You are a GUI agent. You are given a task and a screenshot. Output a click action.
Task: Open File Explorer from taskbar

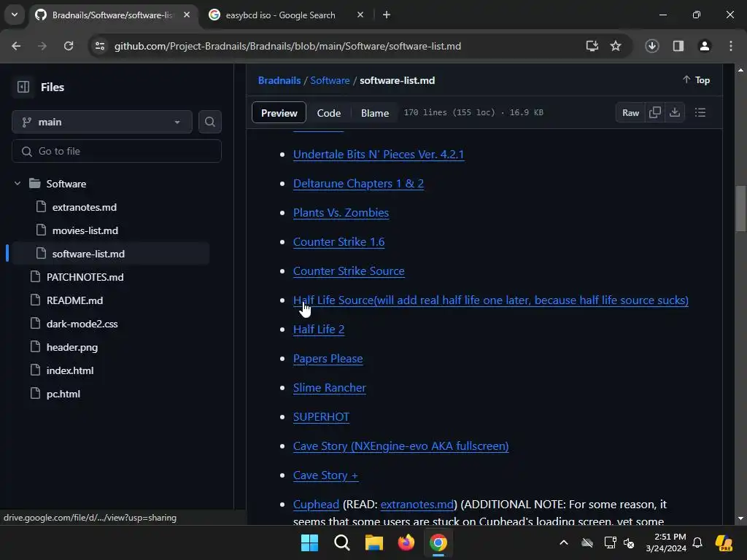click(374, 542)
